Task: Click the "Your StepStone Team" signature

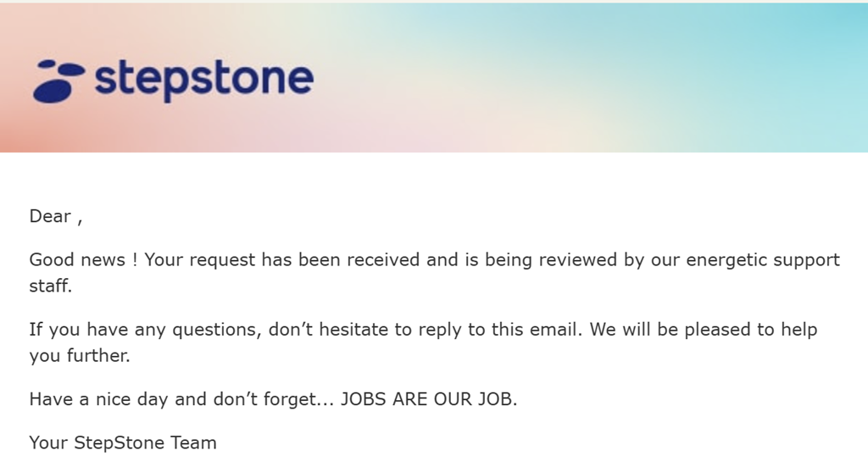Action: click(x=123, y=442)
